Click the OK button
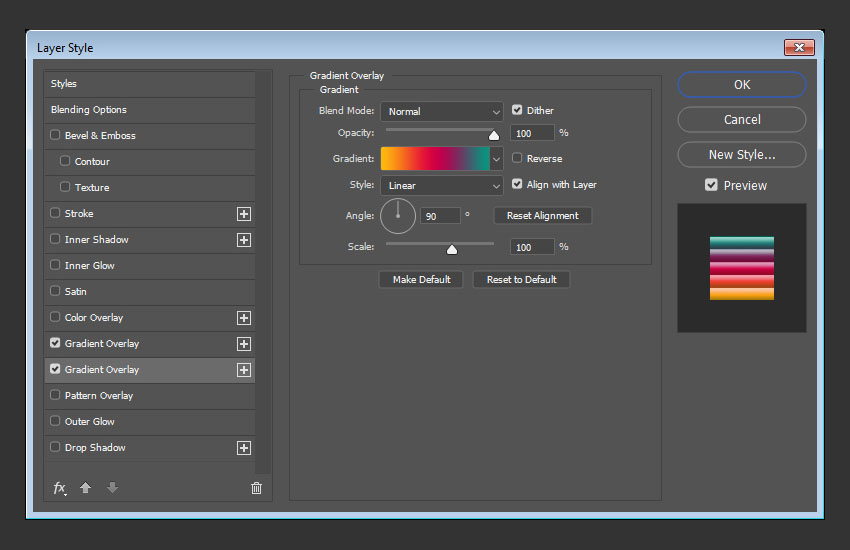 (x=742, y=85)
